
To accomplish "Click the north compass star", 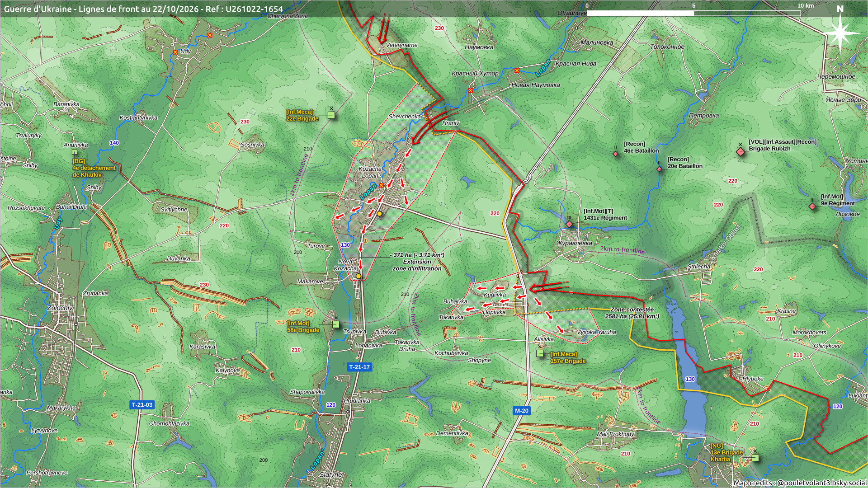I will [x=840, y=33].
